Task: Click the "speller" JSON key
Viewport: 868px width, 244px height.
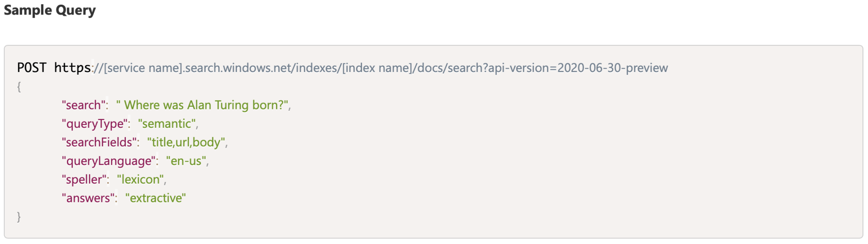Action: coord(84,179)
